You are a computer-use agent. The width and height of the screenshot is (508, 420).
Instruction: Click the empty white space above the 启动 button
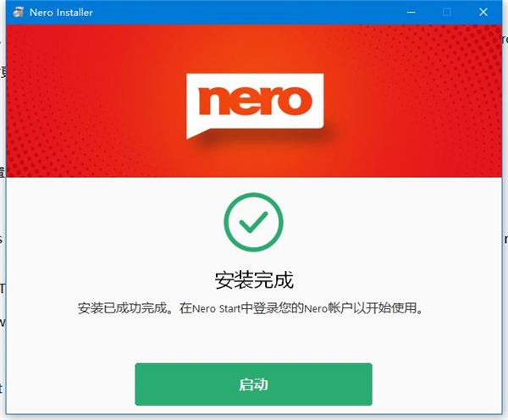tap(253, 340)
